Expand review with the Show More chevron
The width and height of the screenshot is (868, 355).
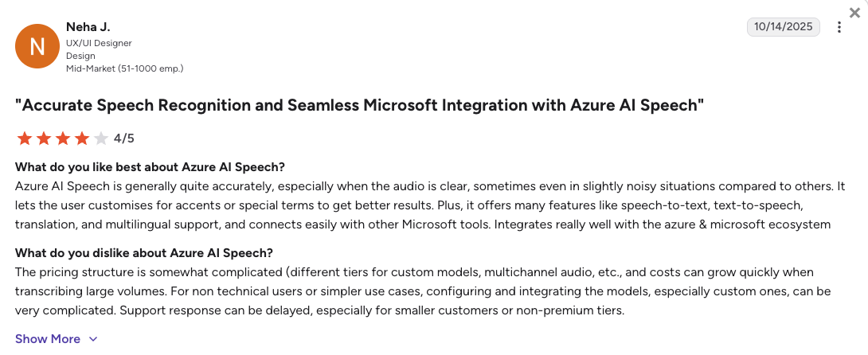point(93,339)
